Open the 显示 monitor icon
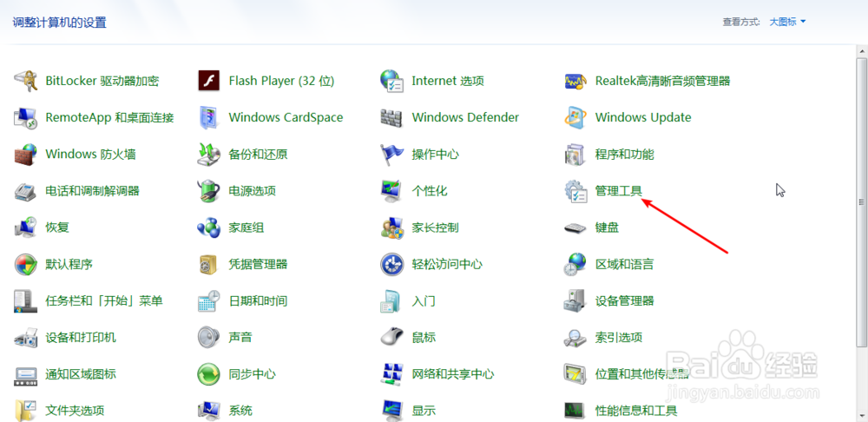This screenshot has width=868, height=422. click(x=392, y=411)
